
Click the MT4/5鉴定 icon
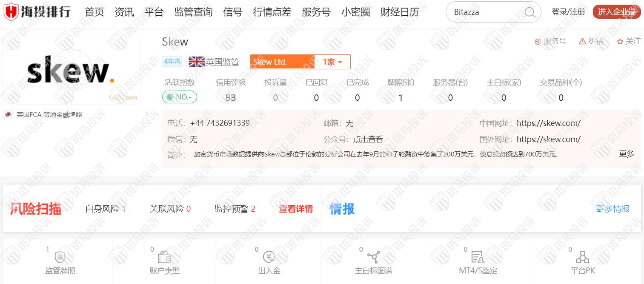pyautogui.click(x=478, y=257)
